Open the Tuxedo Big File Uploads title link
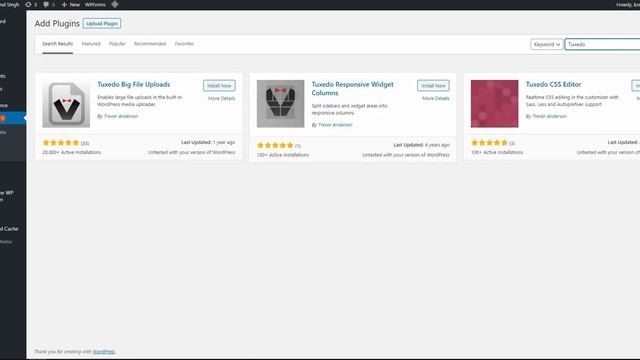Screen dimensions: 640x360 [x=133, y=84]
